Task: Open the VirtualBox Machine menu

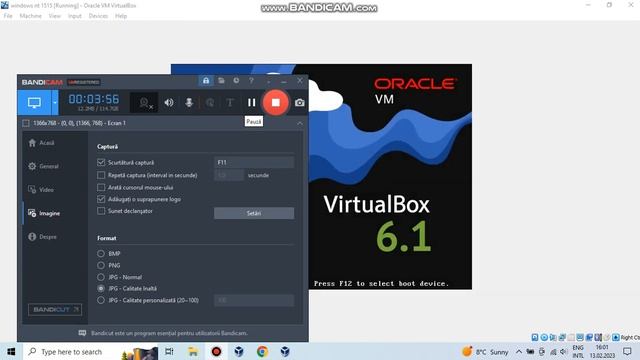Action: pyautogui.click(x=31, y=16)
